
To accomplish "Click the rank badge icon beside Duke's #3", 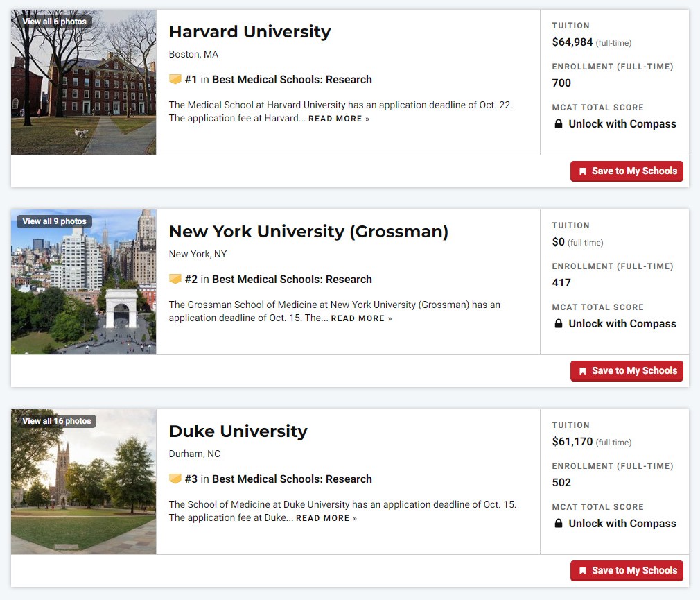I will (x=175, y=479).
